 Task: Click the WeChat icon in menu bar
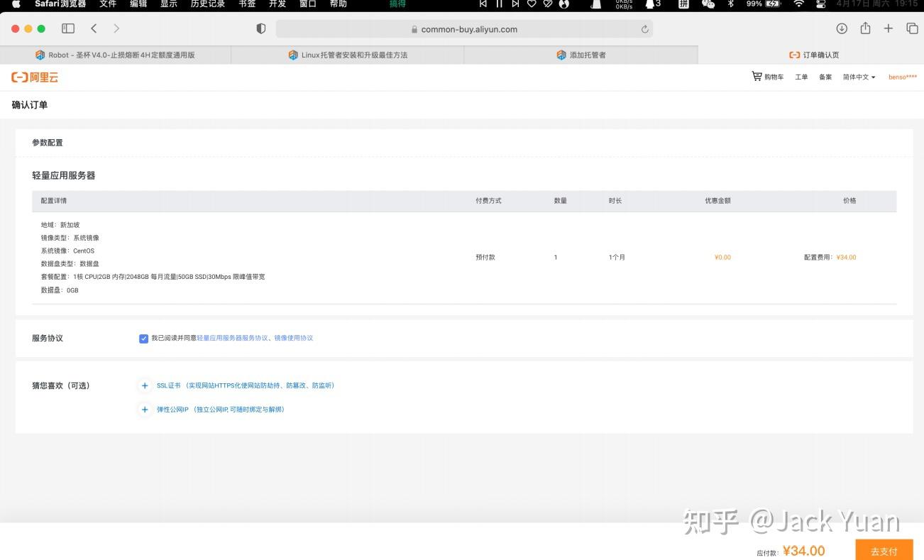(708, 4)
